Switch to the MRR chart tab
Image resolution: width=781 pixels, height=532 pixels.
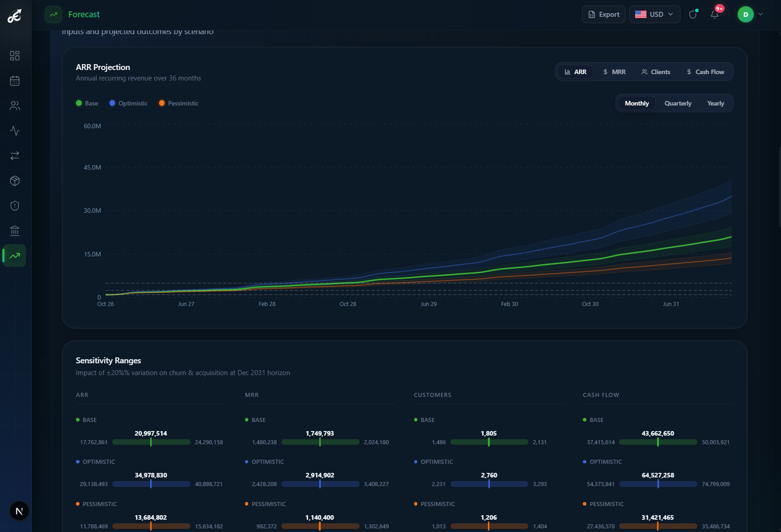614,72
